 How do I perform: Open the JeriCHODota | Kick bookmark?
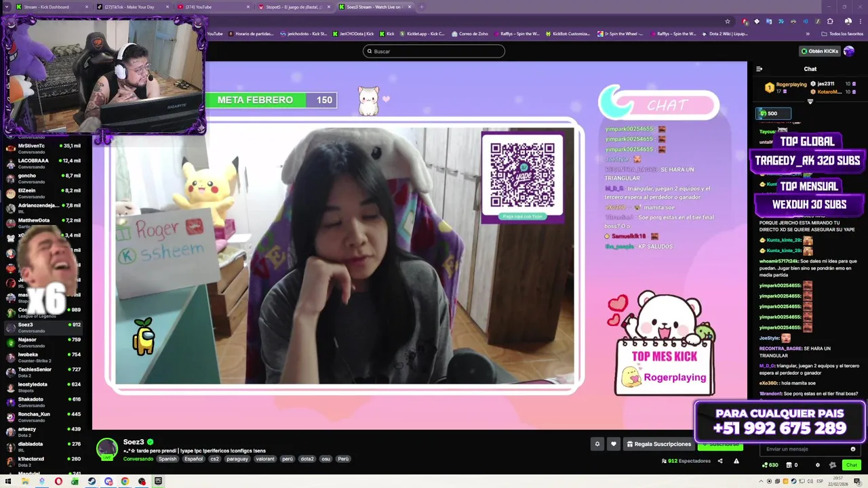[353, 34]
